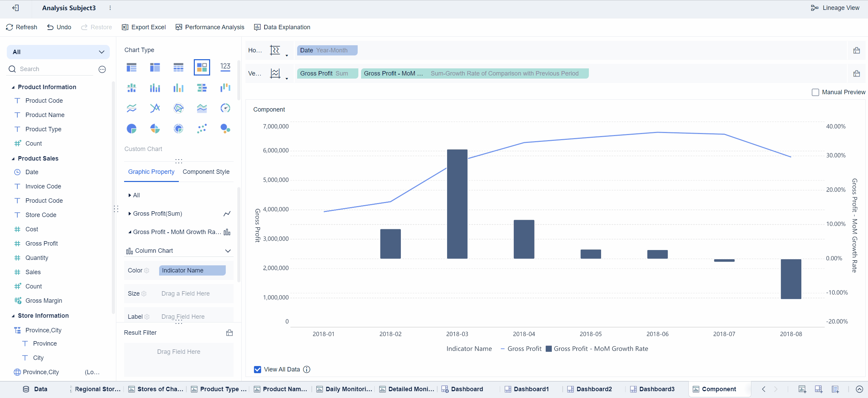868x398 pixels.
Task: Click the Size settings gear icon
Action: coord(144,294)
